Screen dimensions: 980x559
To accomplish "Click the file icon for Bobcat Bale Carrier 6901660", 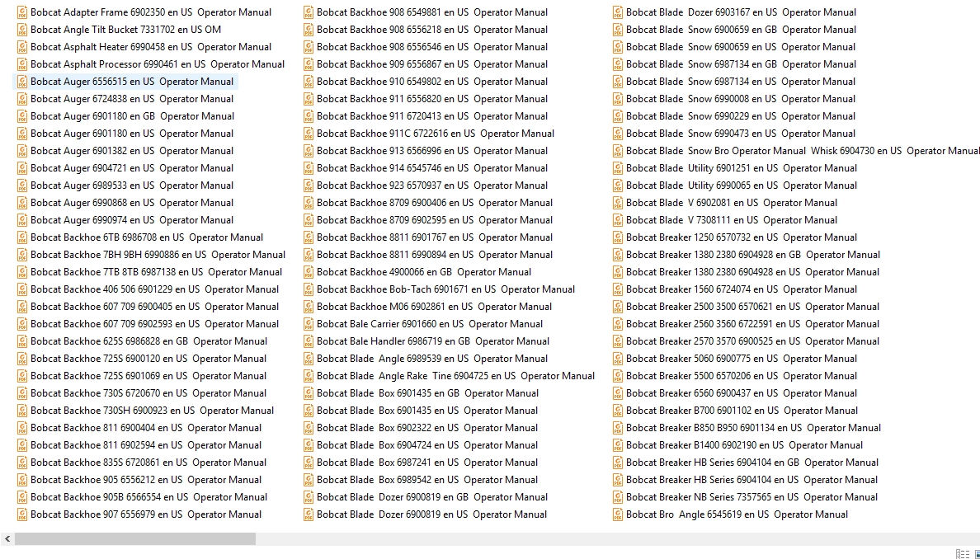I will click(309, 323).
